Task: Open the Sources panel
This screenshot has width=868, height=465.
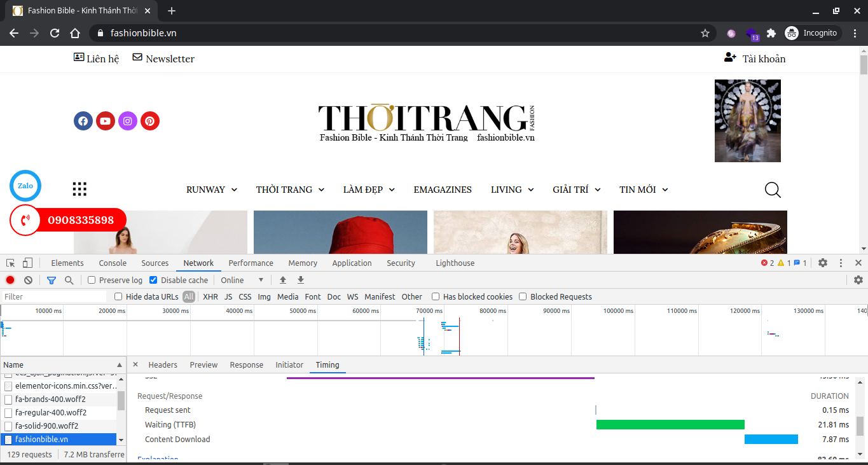Action: tap(155, 263)
